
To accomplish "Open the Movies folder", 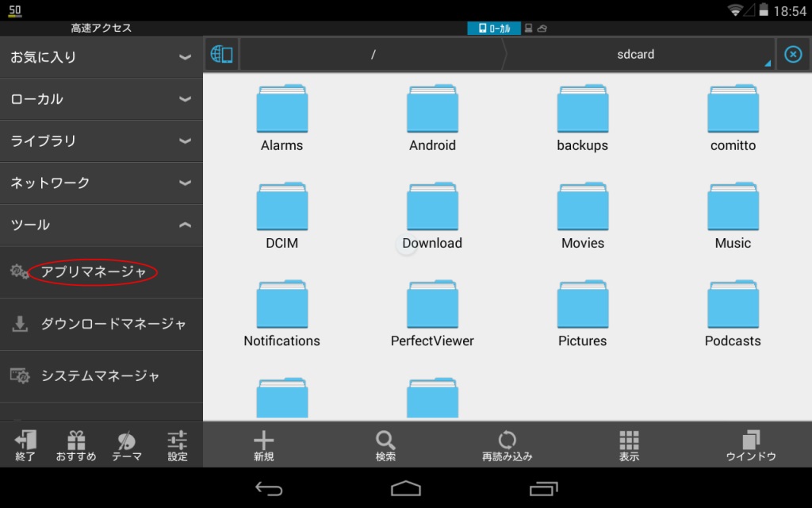I will (583, 216).
